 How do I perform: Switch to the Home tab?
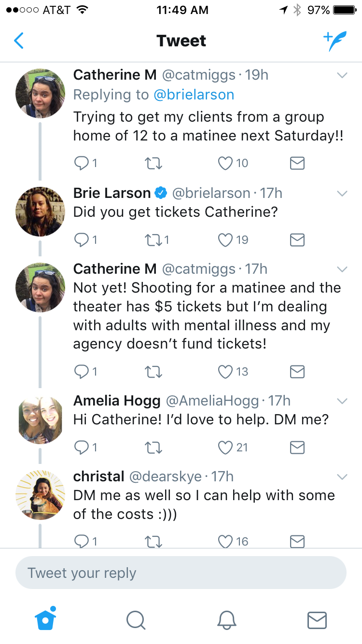(x=45, y=619)
